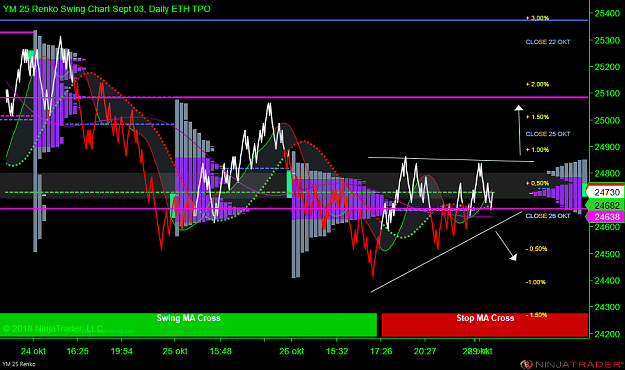
Task: Click the 25000 price axis label
Action: 607,120
